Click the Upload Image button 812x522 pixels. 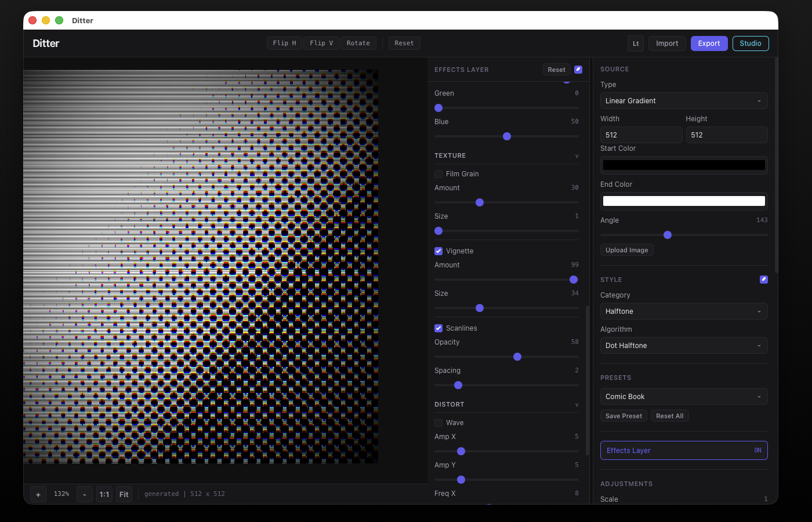click(x=626, y=250)
